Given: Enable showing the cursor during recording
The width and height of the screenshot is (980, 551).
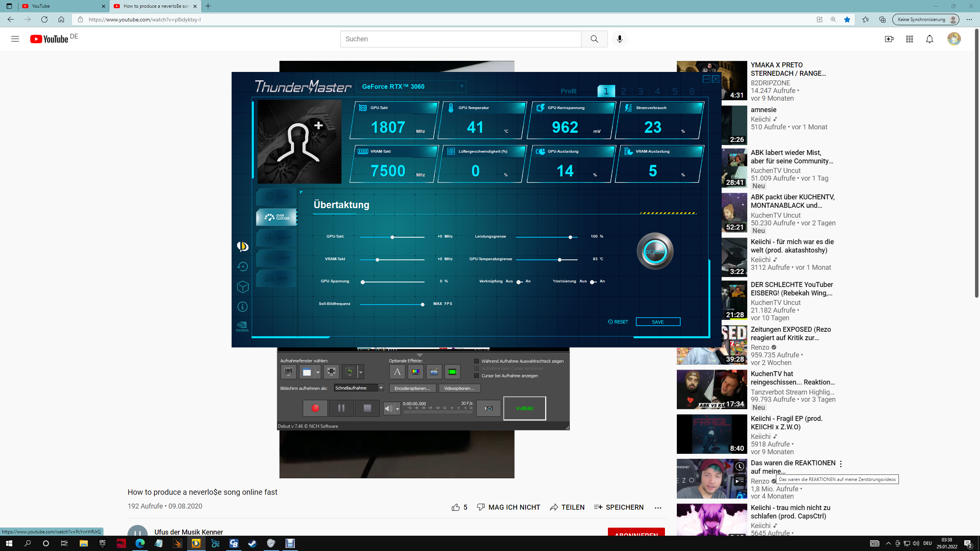Looking at the screenshot, I should click(477, 376).
